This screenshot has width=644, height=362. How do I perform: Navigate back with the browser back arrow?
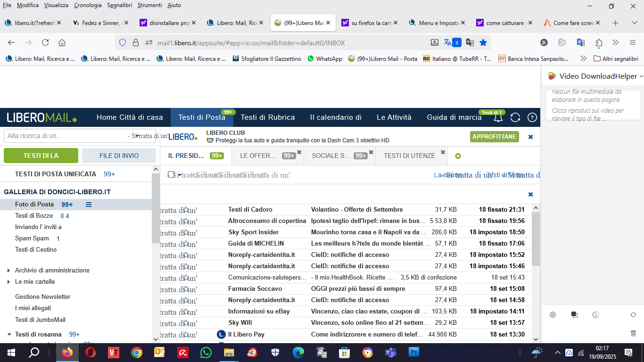click(x=11, y=42)
